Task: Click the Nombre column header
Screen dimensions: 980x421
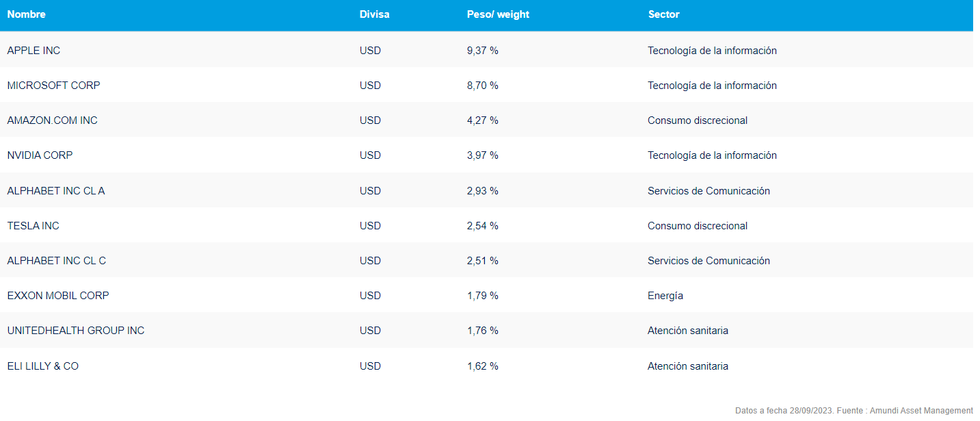Action: [x=27, y=14]
